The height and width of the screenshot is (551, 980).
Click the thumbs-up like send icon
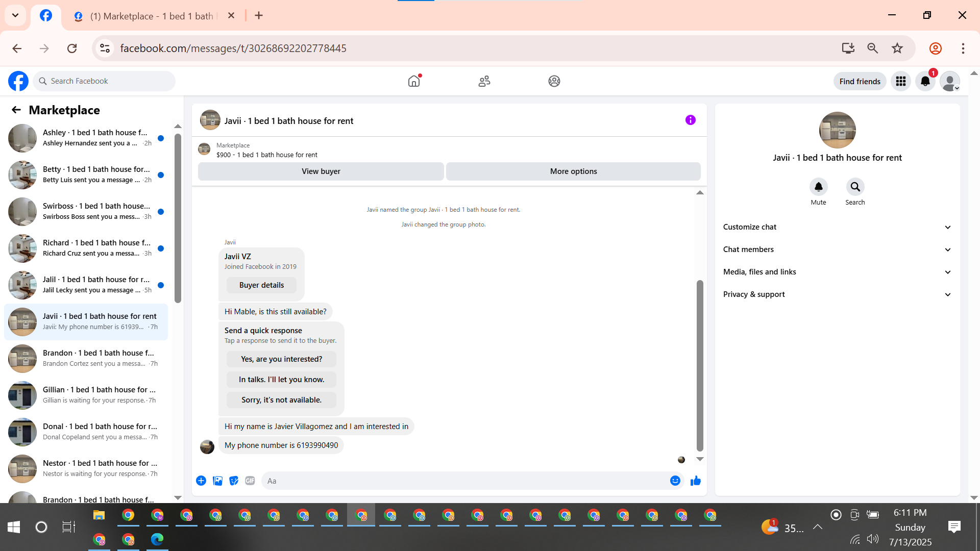pyautogui.click(x=695, y=481)
